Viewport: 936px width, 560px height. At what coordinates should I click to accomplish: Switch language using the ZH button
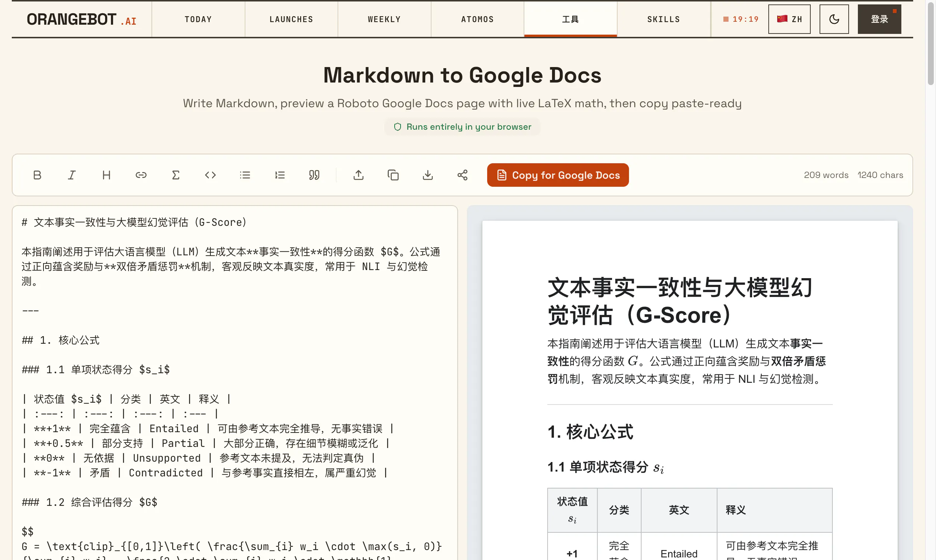[789, 19]
